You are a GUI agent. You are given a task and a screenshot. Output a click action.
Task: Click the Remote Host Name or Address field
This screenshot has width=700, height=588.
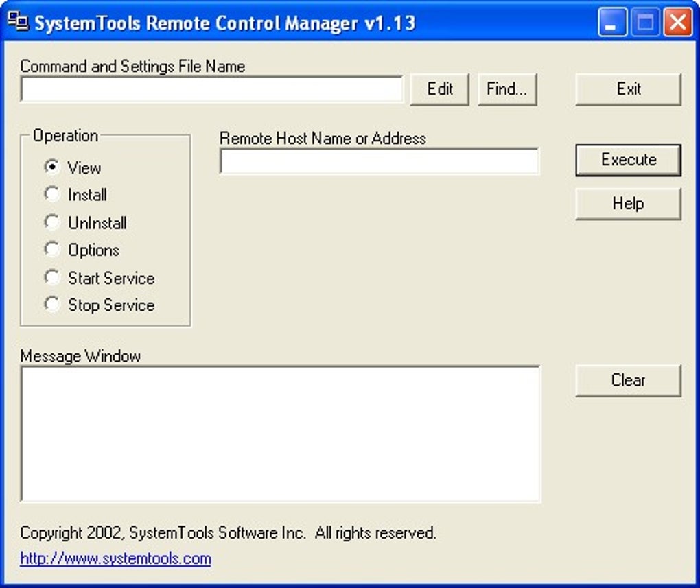380,161
